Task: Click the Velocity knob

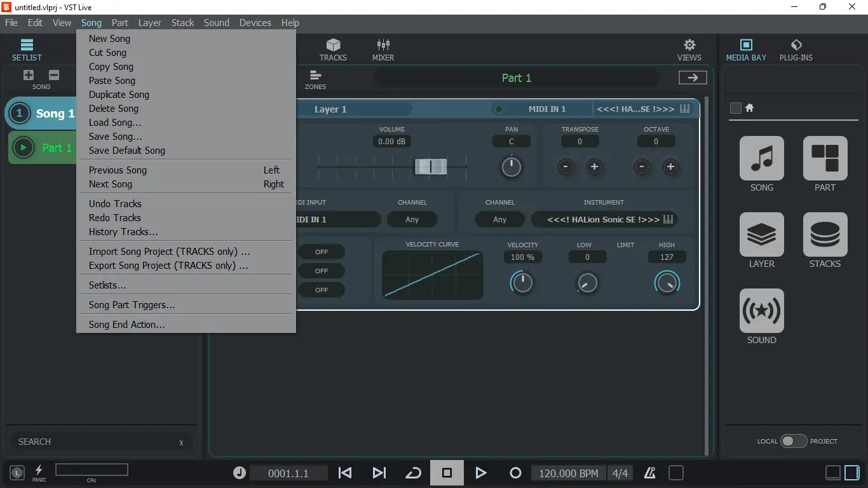Action: click(x=522, y=283)
